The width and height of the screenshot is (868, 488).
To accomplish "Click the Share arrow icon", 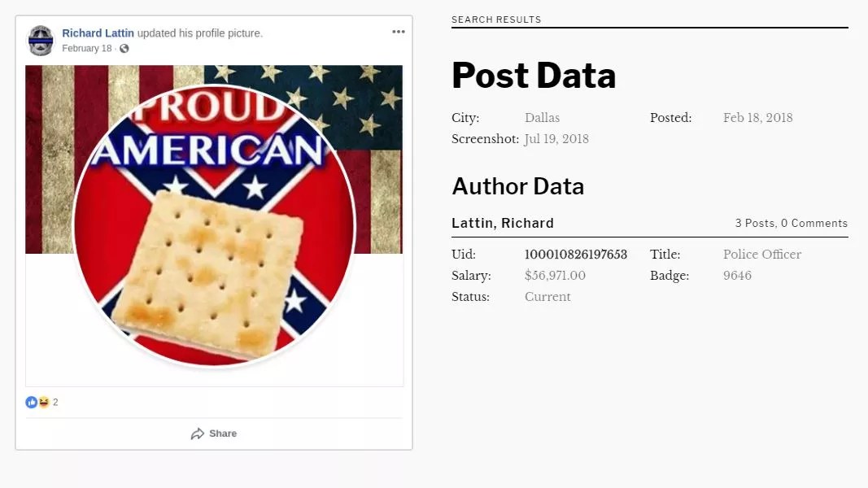I will click(x=198, y=434).
